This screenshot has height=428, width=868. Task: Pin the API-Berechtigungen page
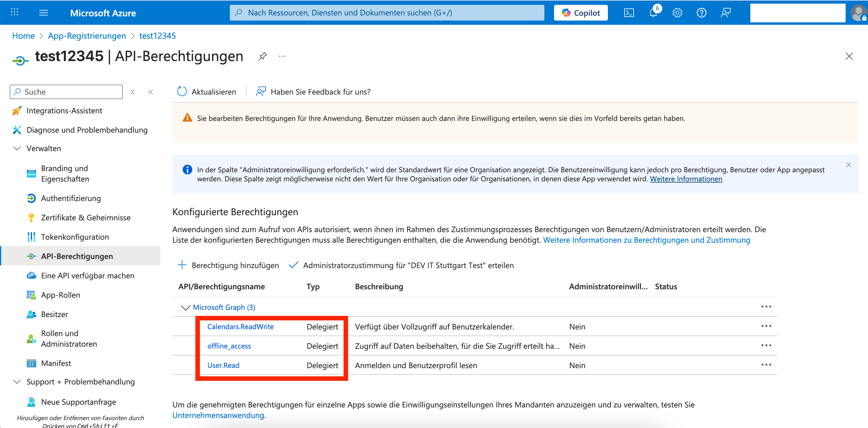(x=263, y=56)
